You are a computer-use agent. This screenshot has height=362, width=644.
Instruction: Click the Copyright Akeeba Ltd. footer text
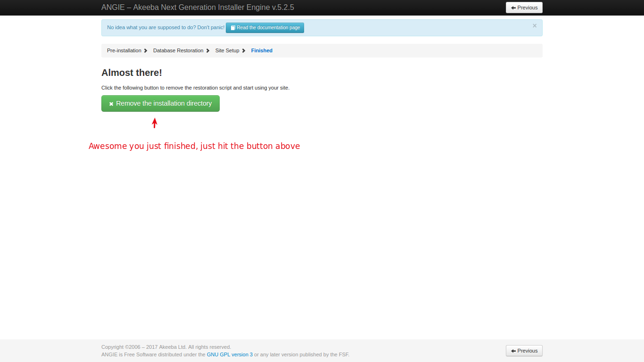pos(166,347)
